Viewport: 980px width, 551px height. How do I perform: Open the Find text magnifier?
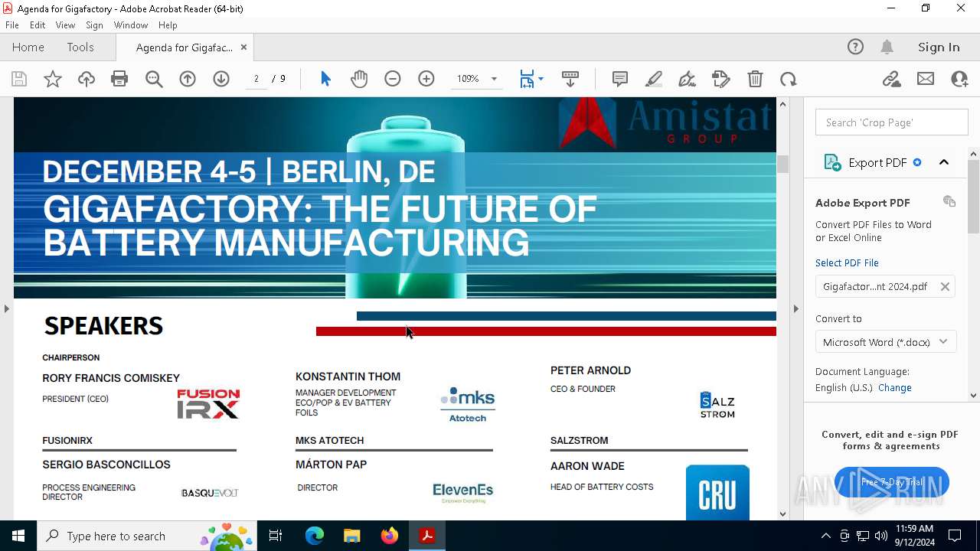154,79
